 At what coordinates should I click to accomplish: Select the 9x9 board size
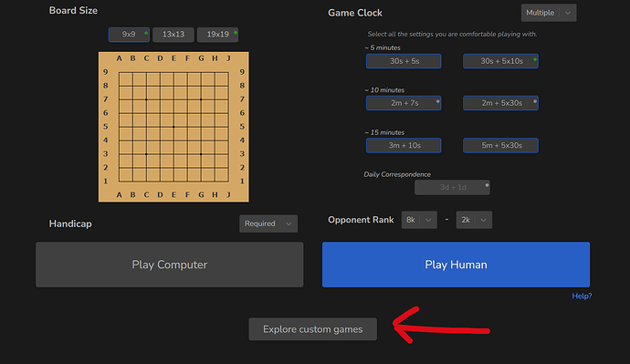pos(129,35)
